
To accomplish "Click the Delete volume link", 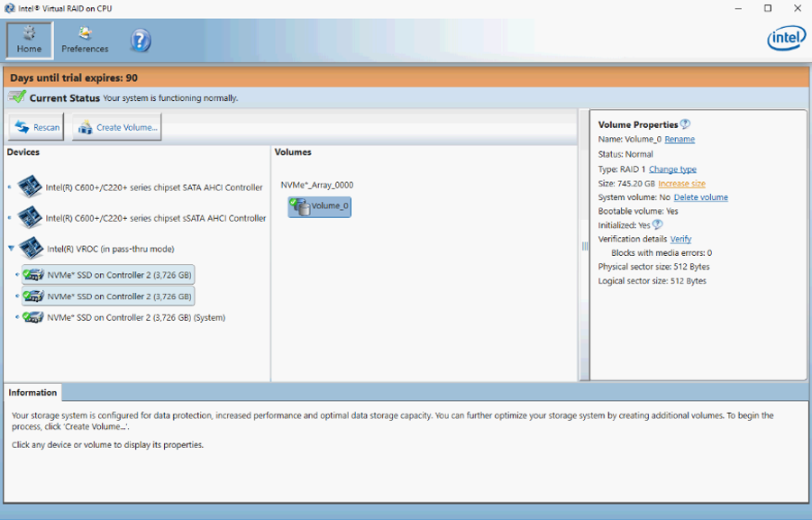I will coord(700,197).
